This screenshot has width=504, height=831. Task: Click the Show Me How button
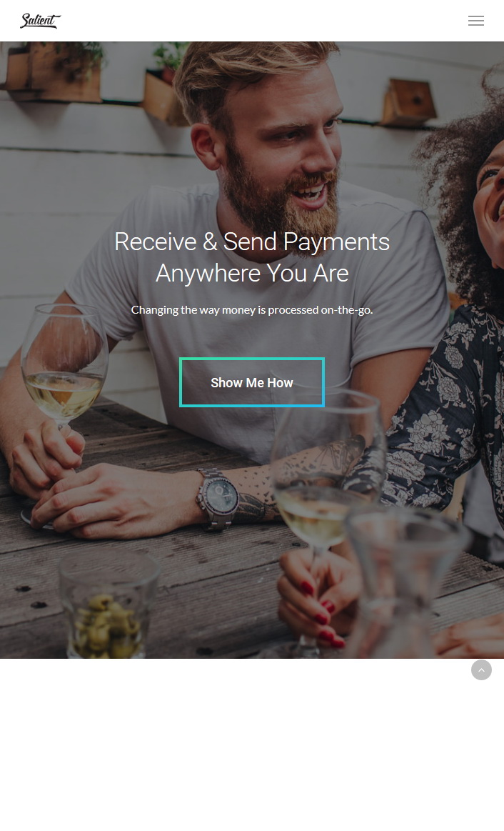[252, 383]
